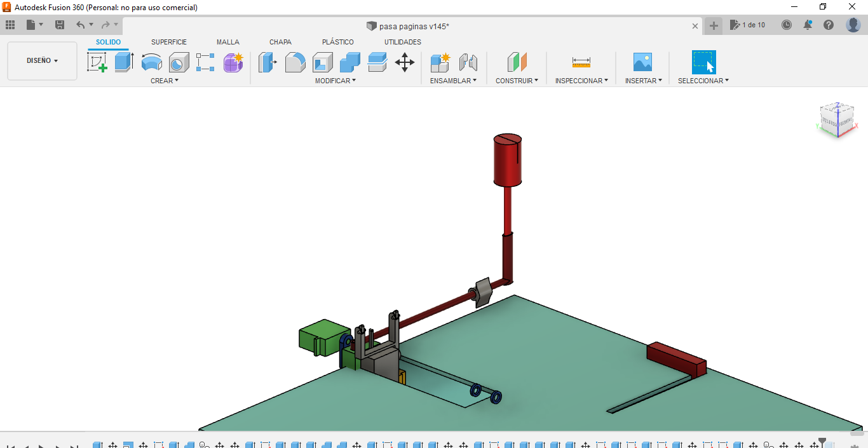Click the Measure ruler icon
Screen dimensions: 868x448
point(581,62)
